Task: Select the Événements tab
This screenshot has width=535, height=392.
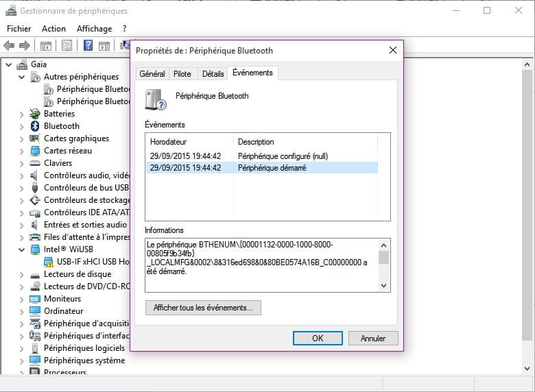Action: pyautogui.click(x=252, y=73)
